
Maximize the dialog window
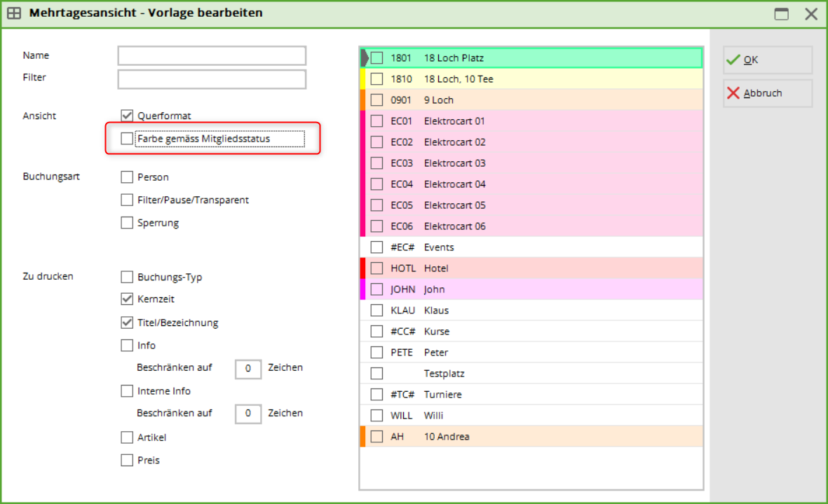pos(781,13)
